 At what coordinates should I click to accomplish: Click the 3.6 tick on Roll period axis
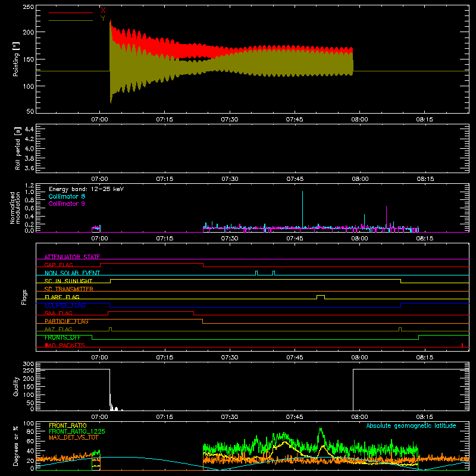(29, 168)
